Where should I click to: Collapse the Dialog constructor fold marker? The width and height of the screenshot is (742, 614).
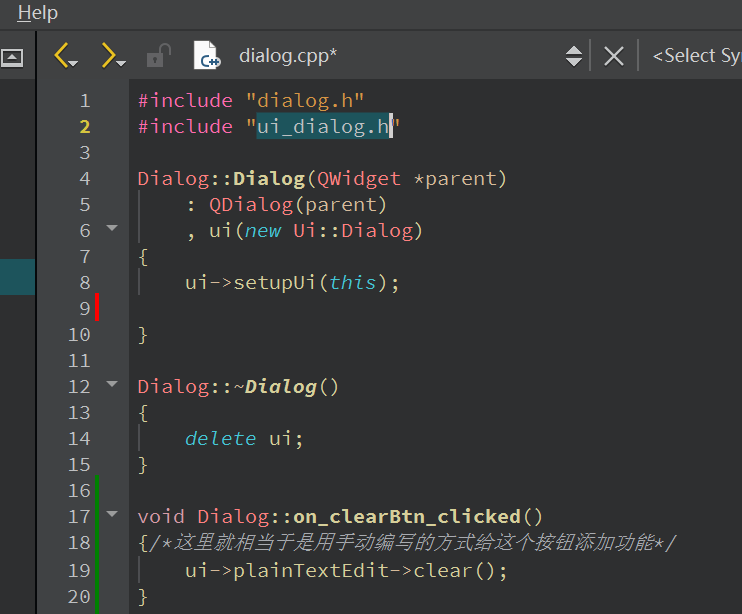point(112,230)
